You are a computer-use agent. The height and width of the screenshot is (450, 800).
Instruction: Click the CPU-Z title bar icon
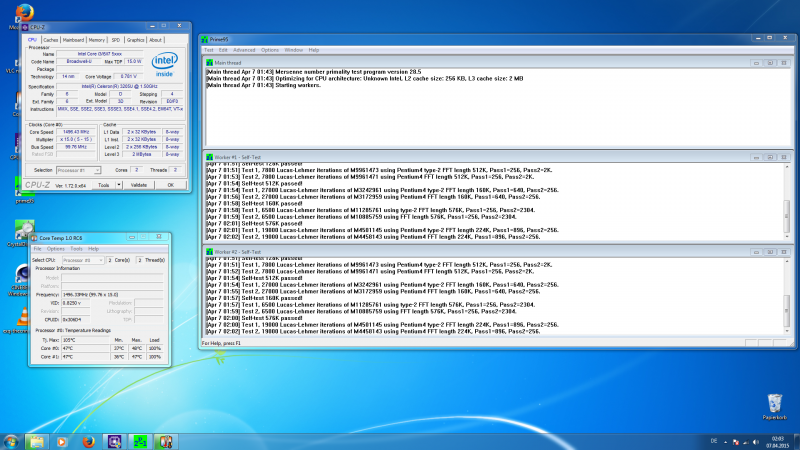pyautogui.click(x=25, y=27)
